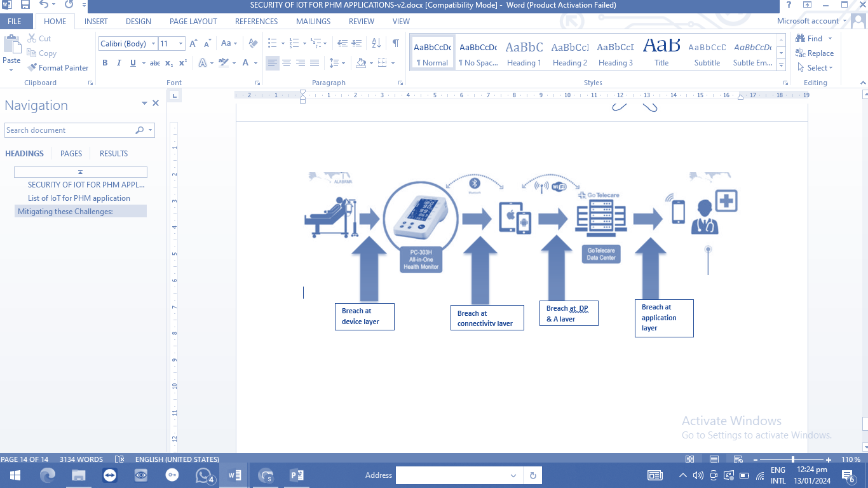This screenshot has width=868, height=488.
Task: Toggle Italic formatting
Action: [119, 63]
